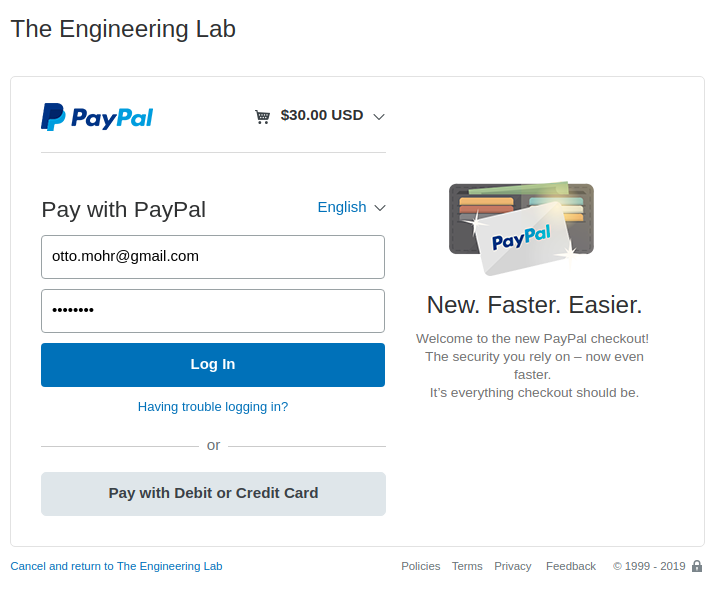Click the chevron next to English
721x591 pixels.
[x=380, y=208]
